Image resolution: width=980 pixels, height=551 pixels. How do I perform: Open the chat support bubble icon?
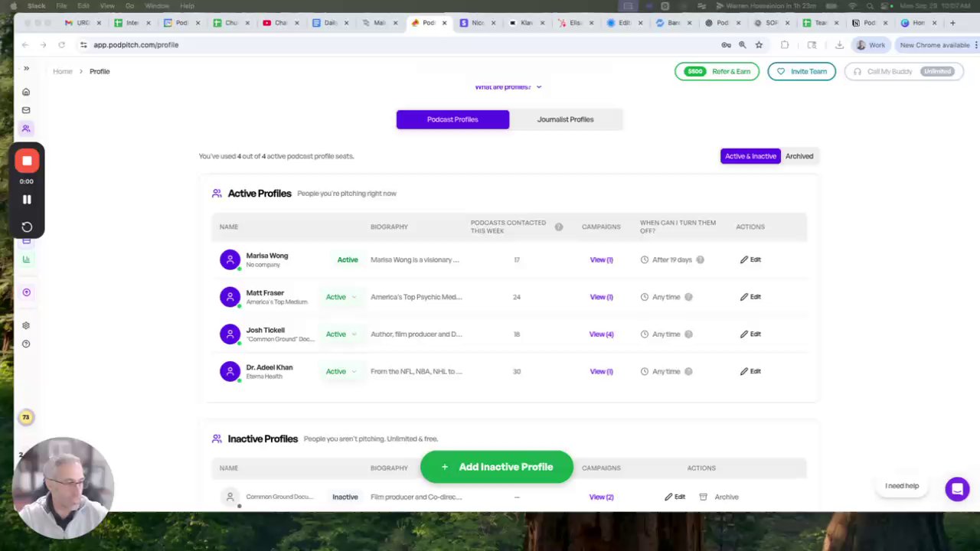tap(957, 488)
